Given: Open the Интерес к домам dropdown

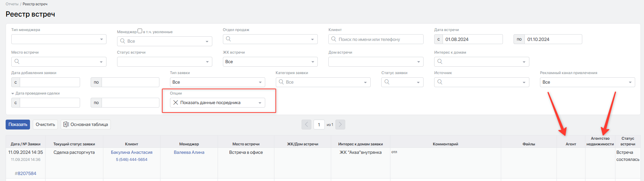Looking at the screenshot, I should click(482, 62).
